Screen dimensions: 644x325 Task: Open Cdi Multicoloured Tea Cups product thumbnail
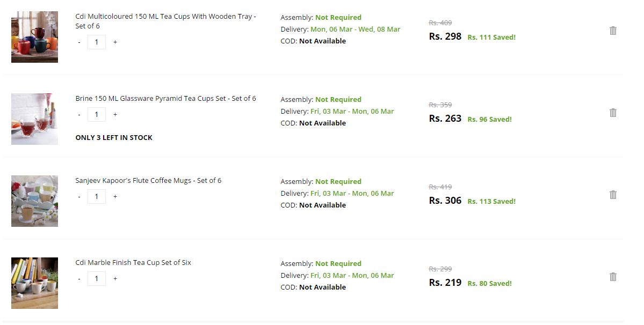34,37
